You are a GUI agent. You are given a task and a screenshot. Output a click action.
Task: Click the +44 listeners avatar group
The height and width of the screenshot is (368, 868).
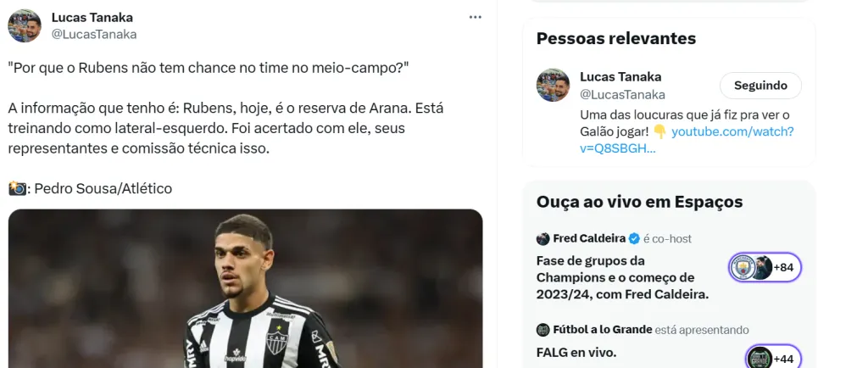[772, 358]
